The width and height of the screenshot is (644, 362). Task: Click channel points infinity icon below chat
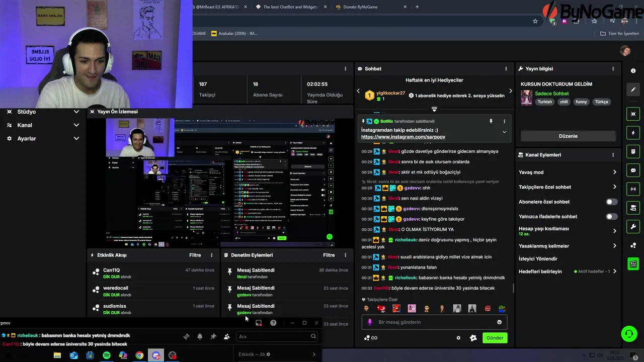[x=371, y=338]
